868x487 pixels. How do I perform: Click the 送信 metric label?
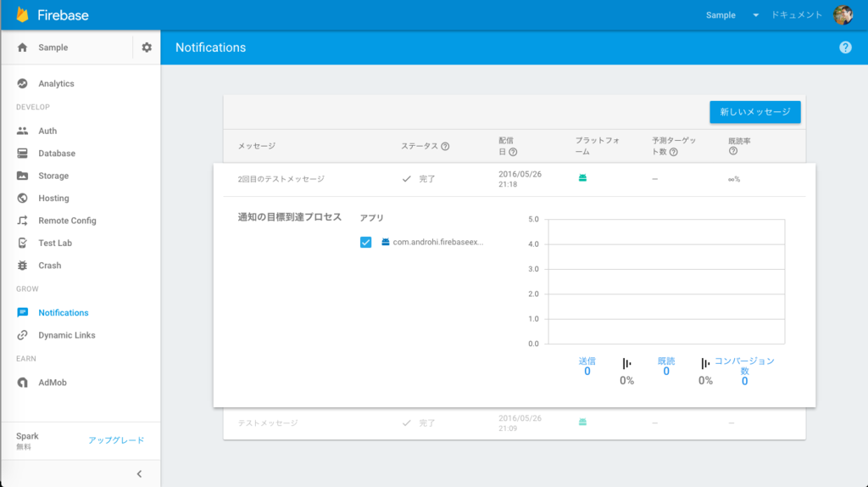pos(587,361)
